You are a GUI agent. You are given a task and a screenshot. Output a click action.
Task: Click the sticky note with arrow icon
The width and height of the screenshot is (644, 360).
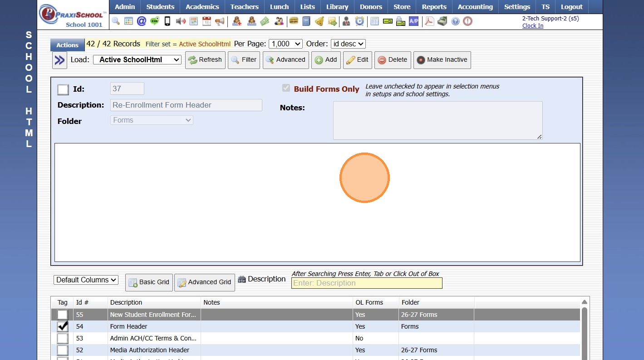coord(333,21)
